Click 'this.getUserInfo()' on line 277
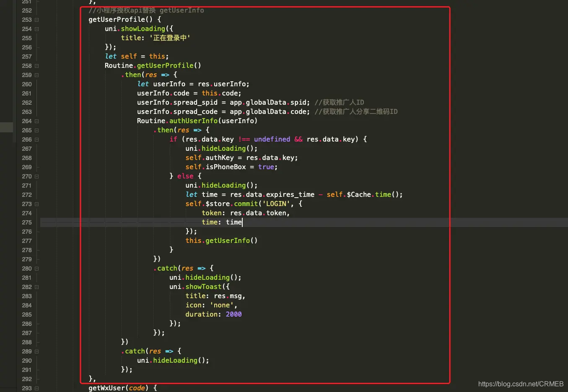 (x=221, y=240)
